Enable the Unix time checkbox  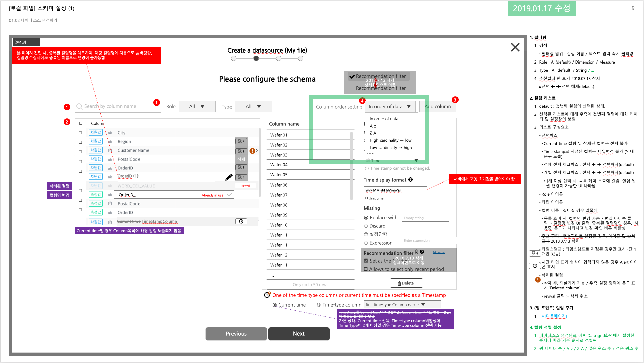click(366, 198)
